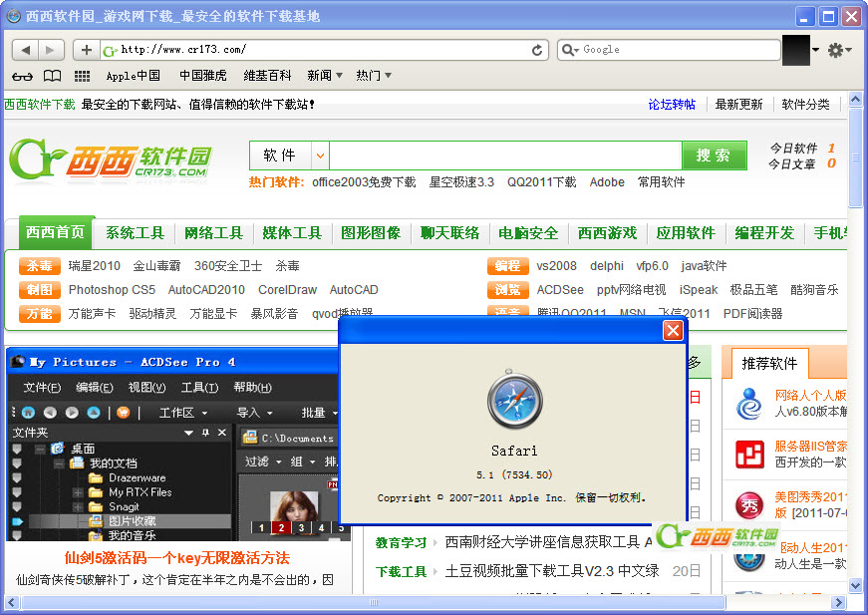The height and width of the screenshot is (615, 868).
Task: Expand the My RTX Files folder node
Action: (x=78, y=492)
